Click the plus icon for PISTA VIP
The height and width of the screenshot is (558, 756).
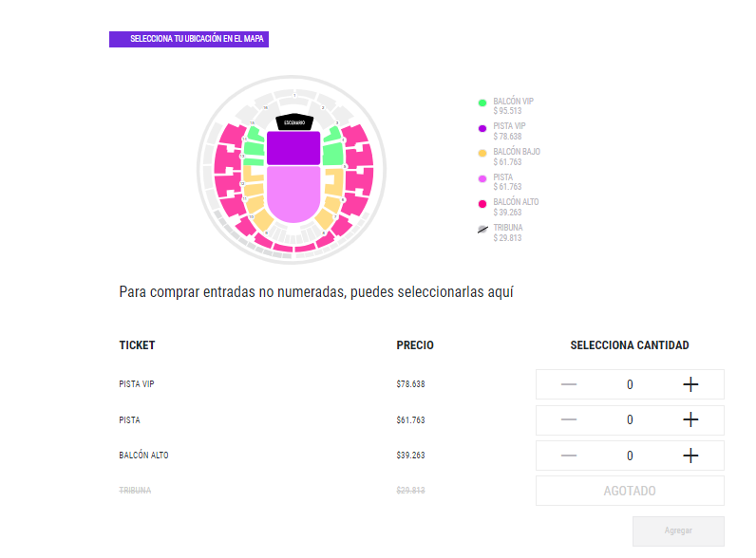click(690, 384)
